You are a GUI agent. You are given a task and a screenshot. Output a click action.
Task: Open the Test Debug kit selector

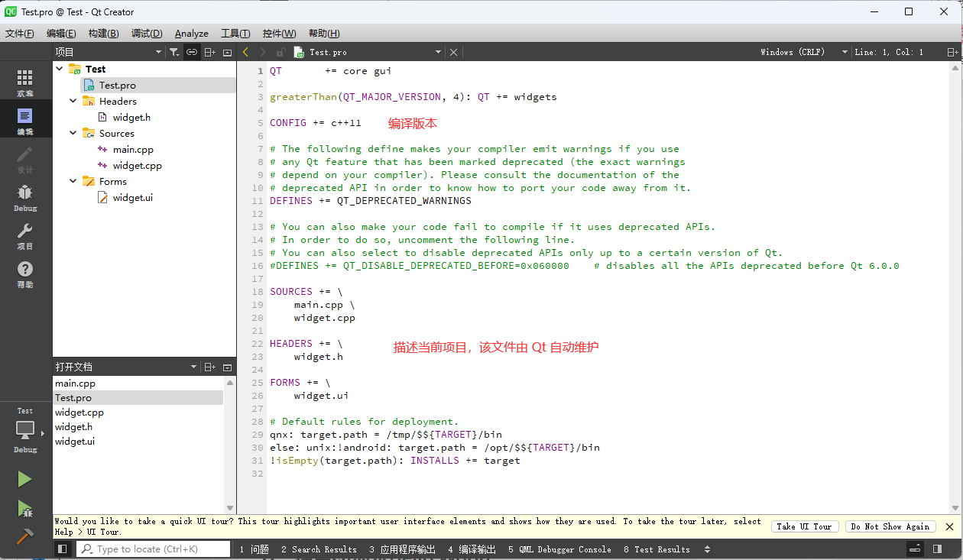click(x=25, y=431)
